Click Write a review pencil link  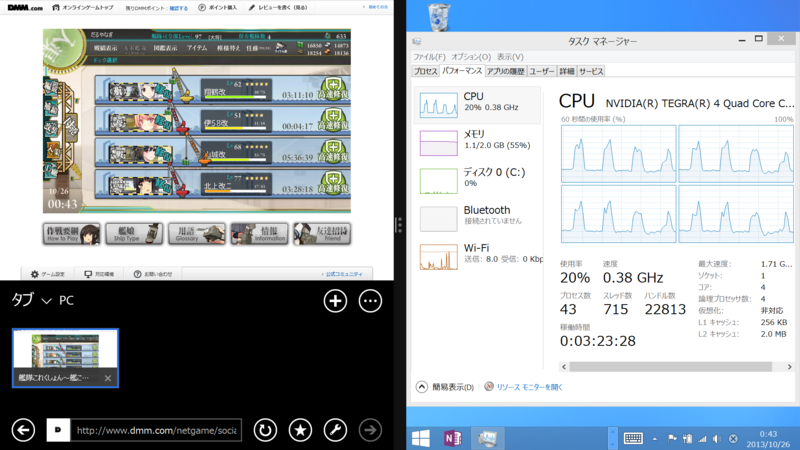pyautogui.click(x=278, y=8)
